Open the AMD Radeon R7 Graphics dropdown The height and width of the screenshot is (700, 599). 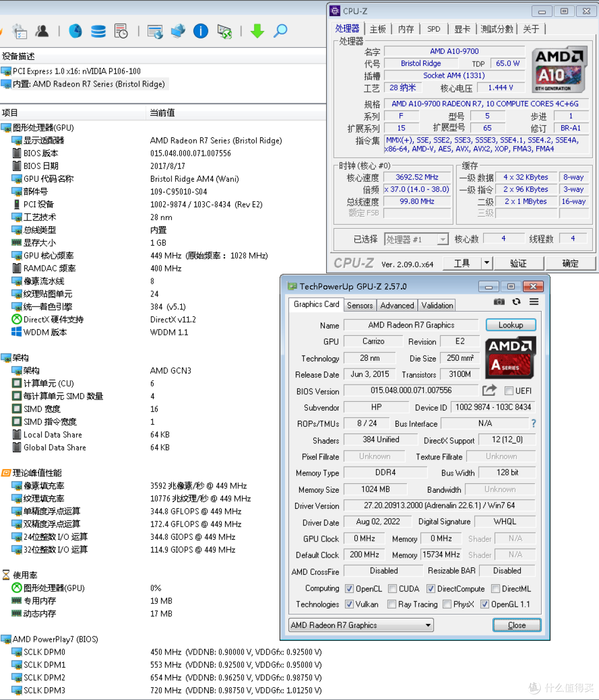tap(361, 625)
